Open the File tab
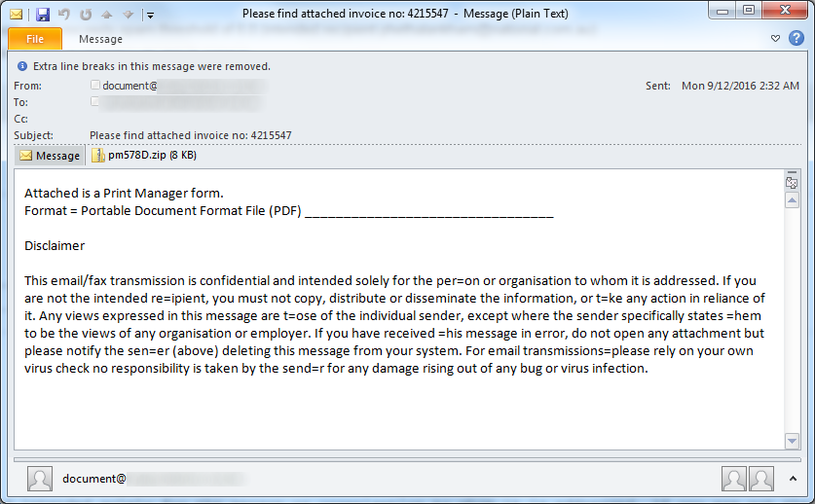Screen dimensions: 815x504 point(35,39)
